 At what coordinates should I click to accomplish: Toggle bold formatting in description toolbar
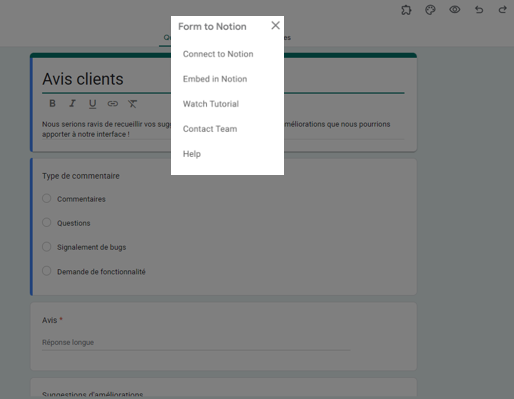point(52,104)
